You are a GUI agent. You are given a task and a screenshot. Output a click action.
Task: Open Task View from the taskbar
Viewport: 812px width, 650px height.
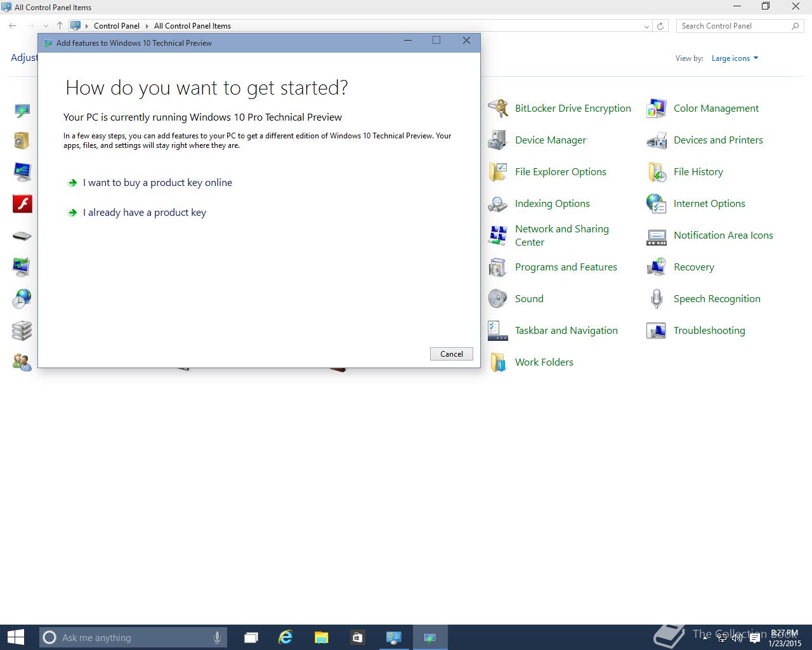point(251,637)
